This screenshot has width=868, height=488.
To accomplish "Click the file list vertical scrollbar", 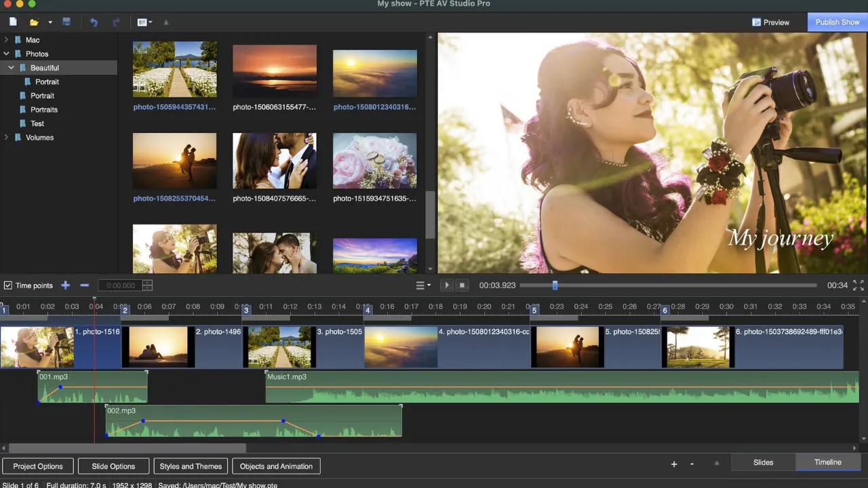I will point(429,215).
